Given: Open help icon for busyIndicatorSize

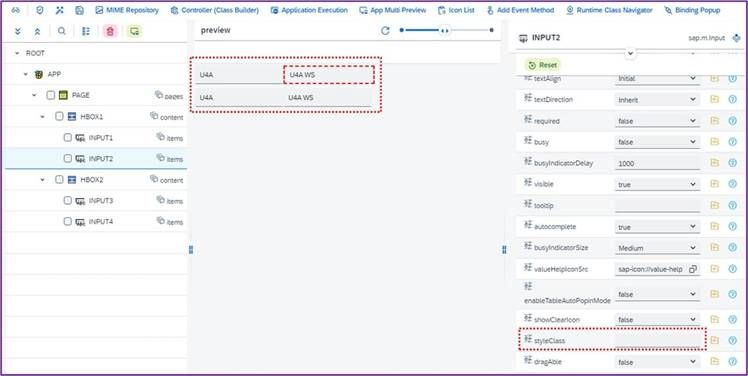Looking at the screenshot, I should tap(733, 247).
